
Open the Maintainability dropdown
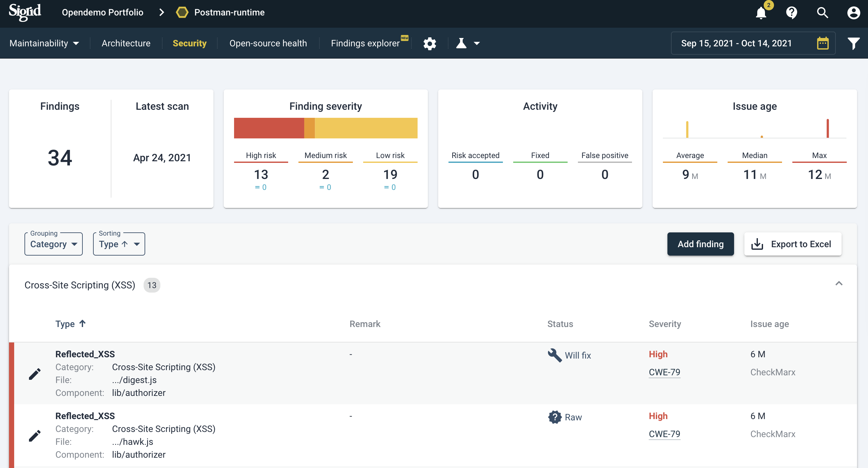click(44, 43)
